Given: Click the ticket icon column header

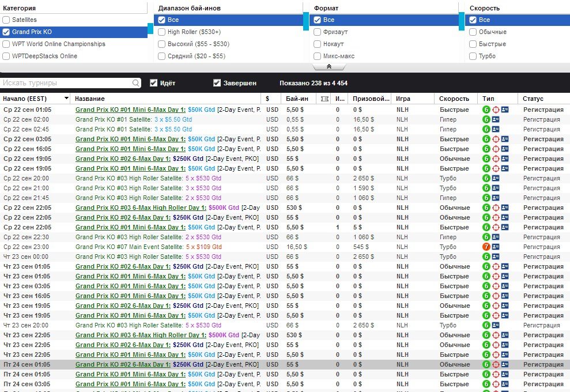Looking at the screenshot, I should click(x=325, y=99).
